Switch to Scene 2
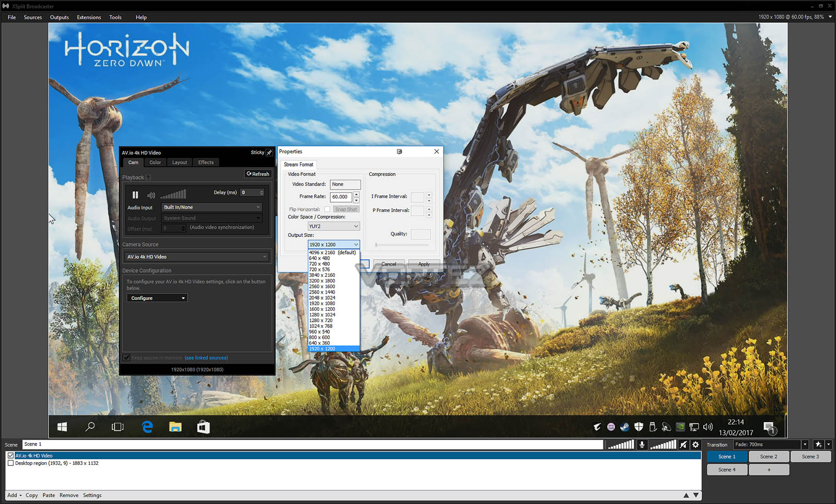 (769, 456)
